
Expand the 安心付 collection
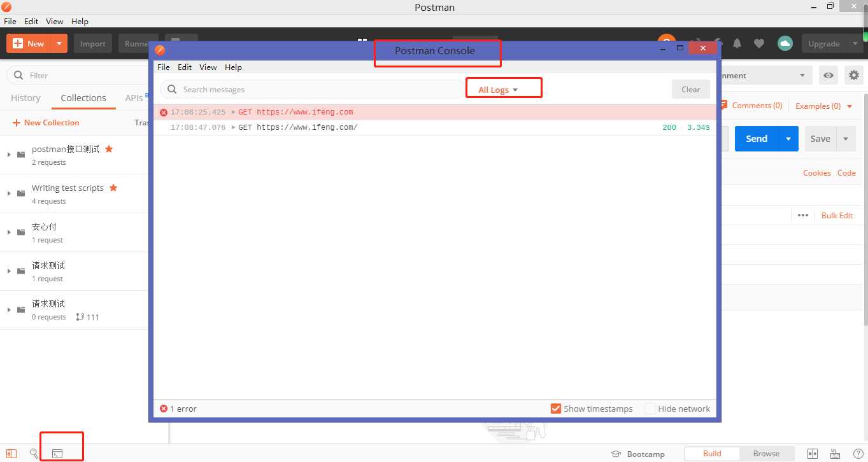point(9,232)
